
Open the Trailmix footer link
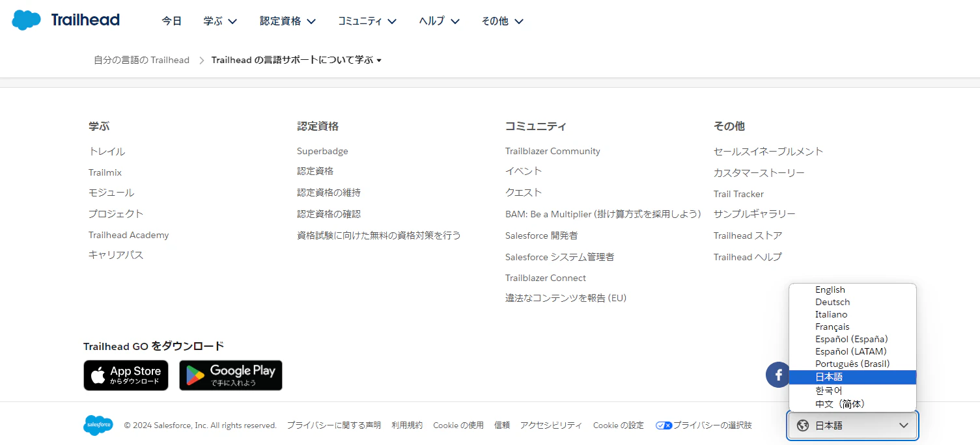[105, 172]
